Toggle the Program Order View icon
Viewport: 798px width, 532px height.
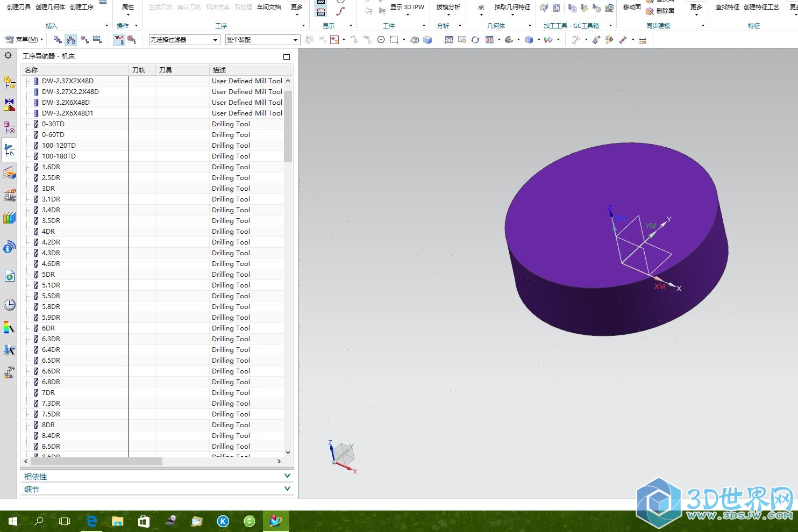58,40
